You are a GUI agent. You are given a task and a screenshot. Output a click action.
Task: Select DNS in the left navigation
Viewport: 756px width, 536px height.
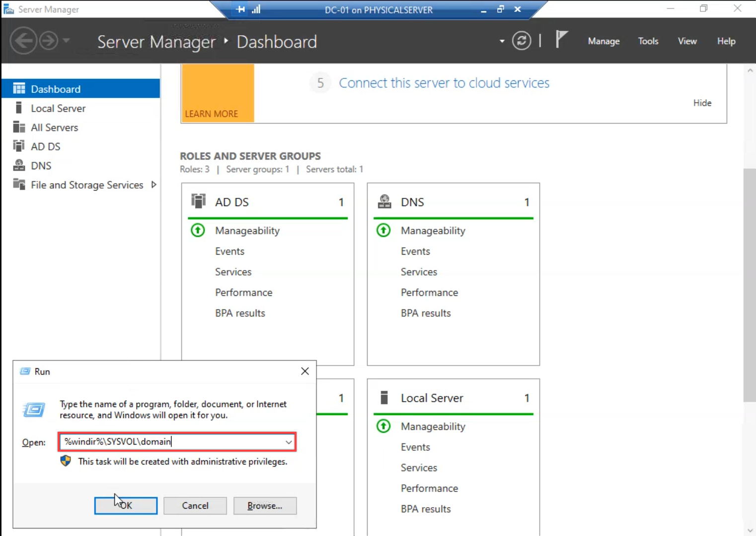pyautogui.click(x=80, y=166)
